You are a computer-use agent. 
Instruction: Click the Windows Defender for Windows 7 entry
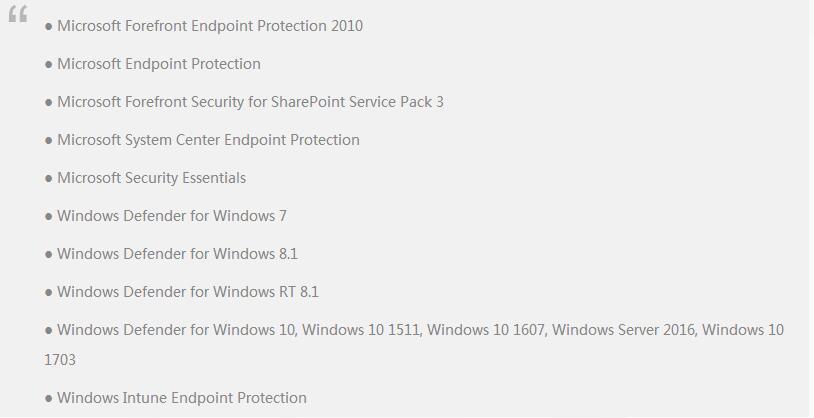coord(172,216)
